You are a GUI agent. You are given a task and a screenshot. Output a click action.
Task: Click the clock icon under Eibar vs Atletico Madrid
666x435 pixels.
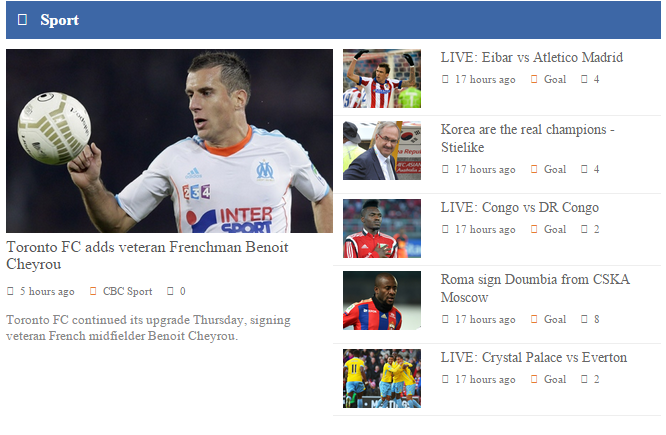(445, 79)
